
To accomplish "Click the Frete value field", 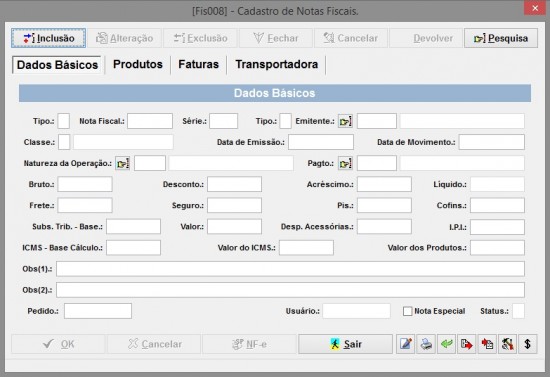I will pos(85,205).
